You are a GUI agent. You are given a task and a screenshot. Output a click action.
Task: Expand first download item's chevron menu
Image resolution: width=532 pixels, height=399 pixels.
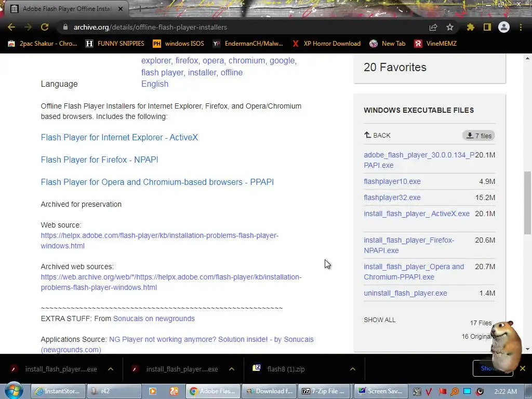[111, 369]
